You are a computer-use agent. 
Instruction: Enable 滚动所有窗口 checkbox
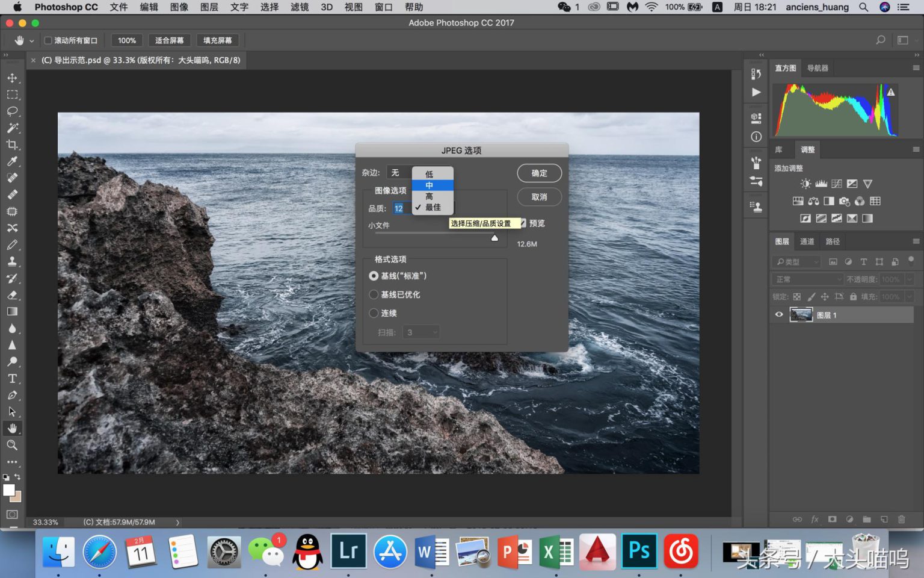48,40
